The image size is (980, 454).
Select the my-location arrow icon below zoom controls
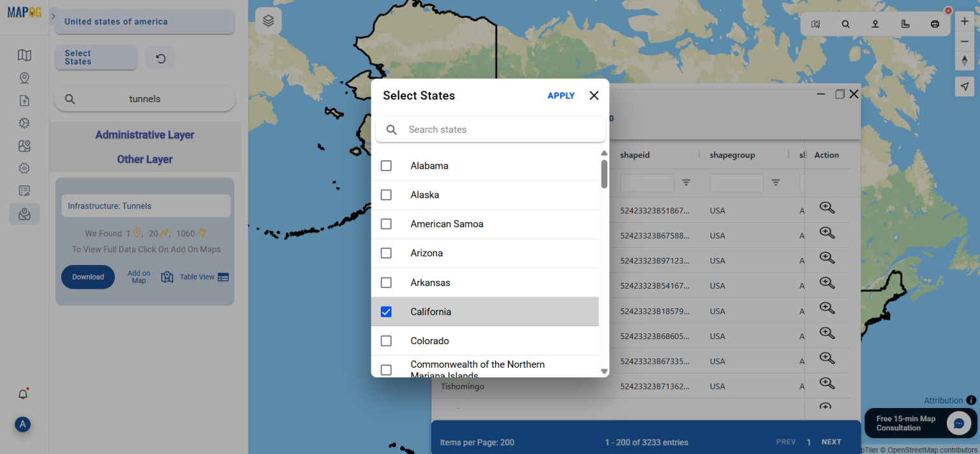pos(965,86)
